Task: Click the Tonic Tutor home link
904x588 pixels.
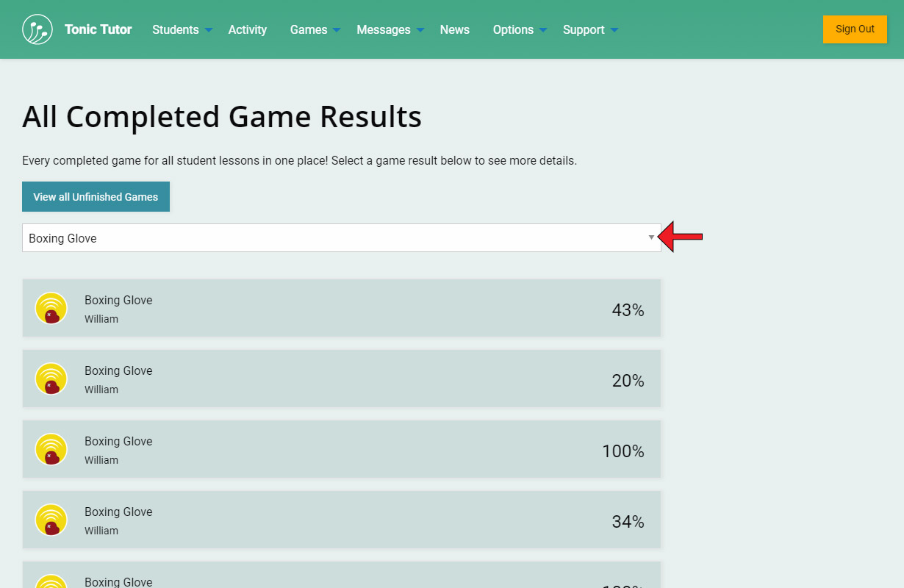Action: tap(98, 29)
